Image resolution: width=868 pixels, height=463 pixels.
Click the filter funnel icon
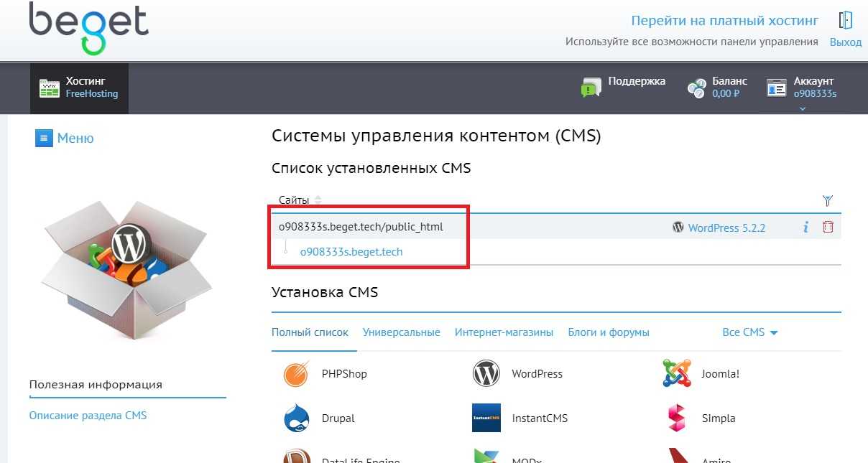827,200
